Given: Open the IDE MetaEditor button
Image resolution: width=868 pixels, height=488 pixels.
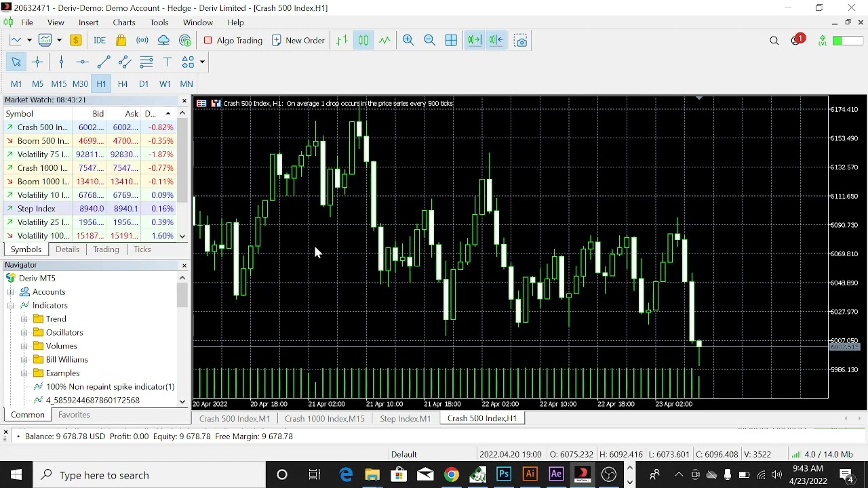Looking at the screenshot, I should point(100,41).
